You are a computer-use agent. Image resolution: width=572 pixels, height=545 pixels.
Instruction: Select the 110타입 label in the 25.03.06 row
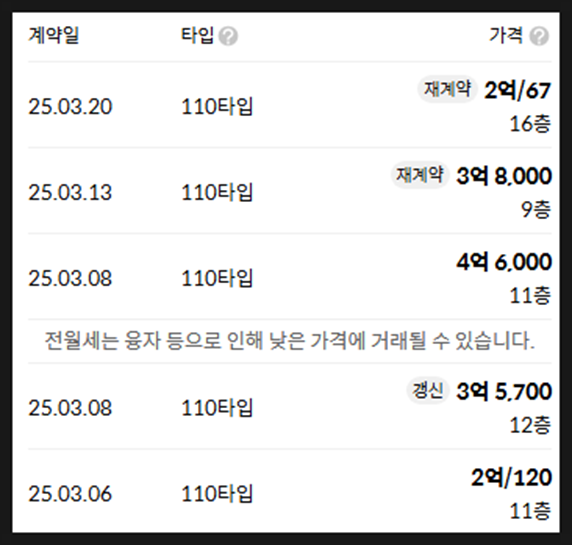(x=217, y=494)
